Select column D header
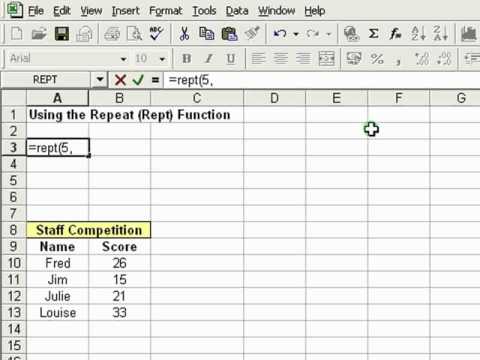Image resolution: width=480 pixels, height=360 pixels. (x=274, y=98)
